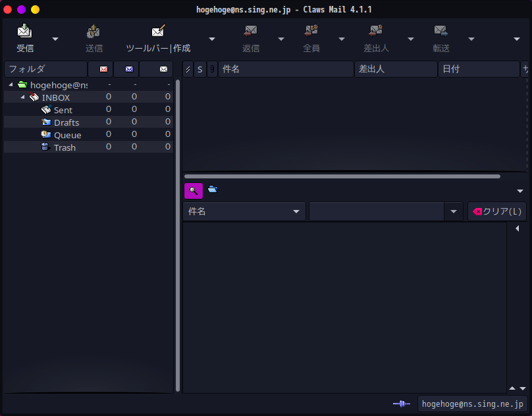Image resolution: width=532 pixels, height=416 pixels.
Task: Click the up arrow at message view bottom
Action: point(512,388)
